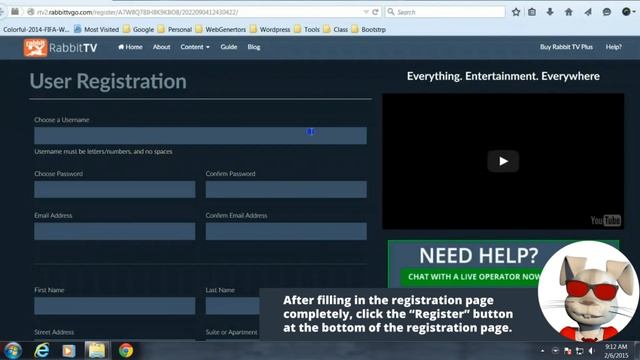Click Buy Rabbit TV Plus link
Viewport: 640px width, 360px height.
click(566, 47)
